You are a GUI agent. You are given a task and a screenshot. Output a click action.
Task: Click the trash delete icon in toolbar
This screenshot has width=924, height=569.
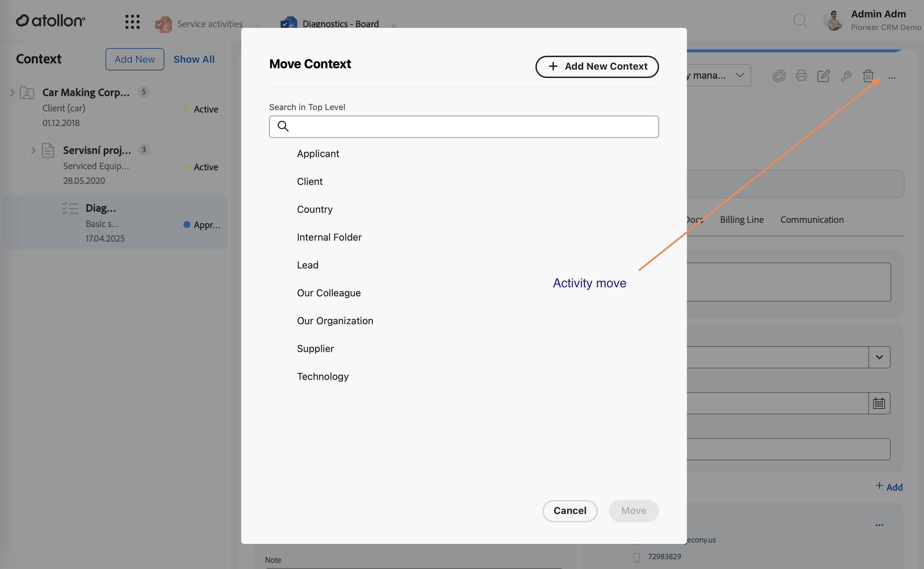[868, 76]
